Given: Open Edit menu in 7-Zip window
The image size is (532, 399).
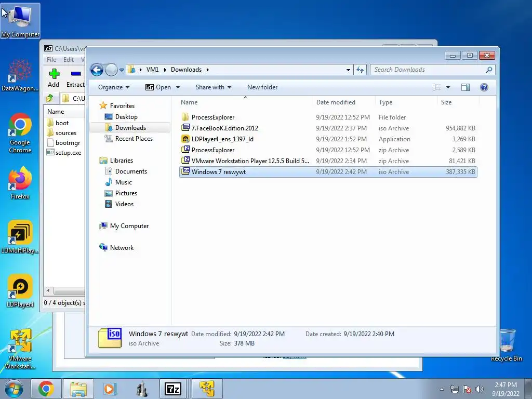Looking at the screenshot, I should pos(68,60).
